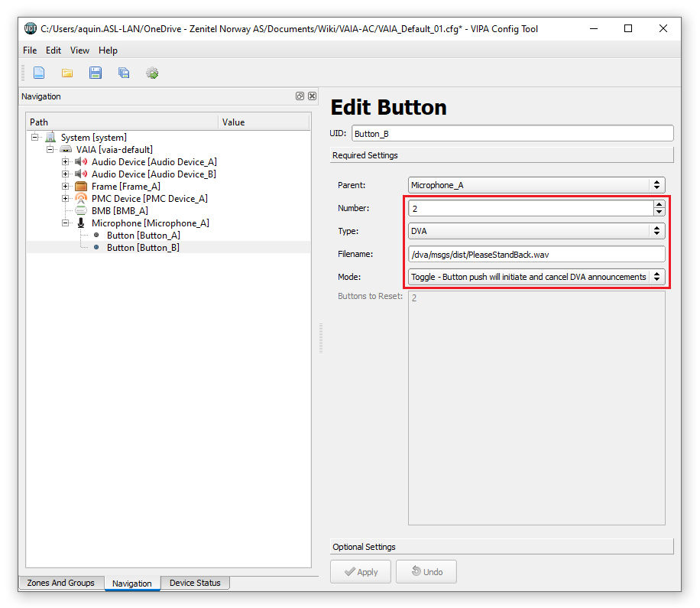The image size is (700, 608).
Task: Click the gear with green arrow icon
Action: [x=152, y=73]
